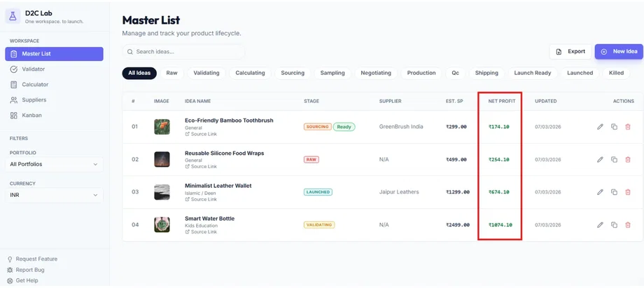Image resolution: width=644 pixels, height=288 pixels.
Task: Expand the All Portfolios dropdown
Action: tap(54, 165)
